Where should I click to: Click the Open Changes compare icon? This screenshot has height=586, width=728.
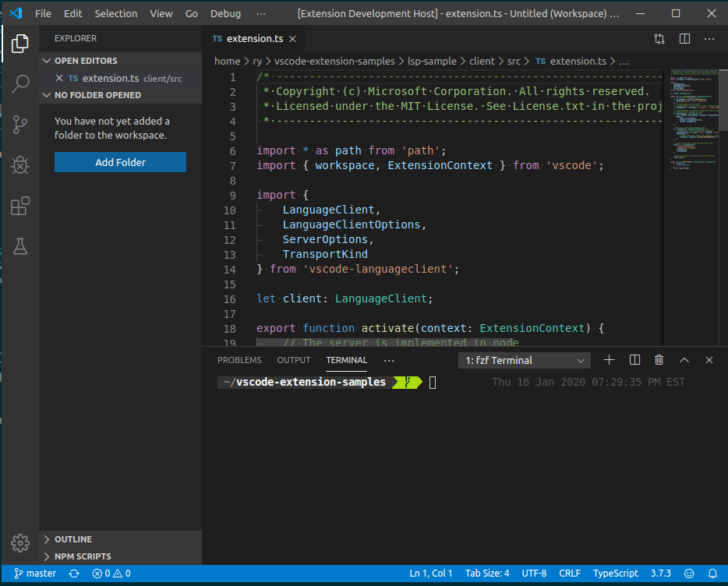tap(659, 39)
